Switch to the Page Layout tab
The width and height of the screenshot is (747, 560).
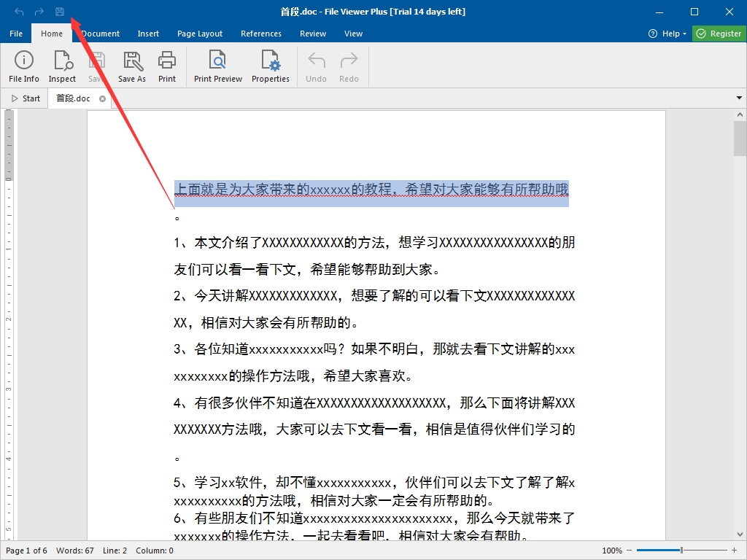coord(200,34)
